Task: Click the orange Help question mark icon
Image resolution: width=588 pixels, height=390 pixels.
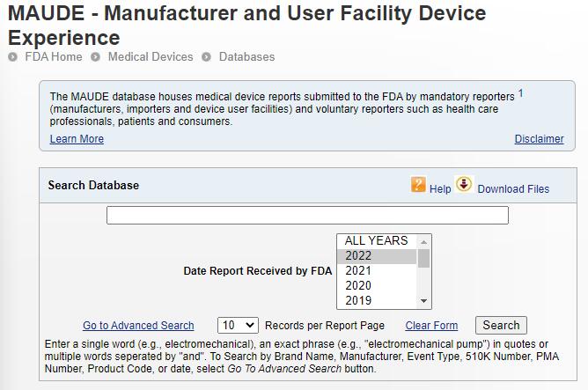Action: click(418, 185)
